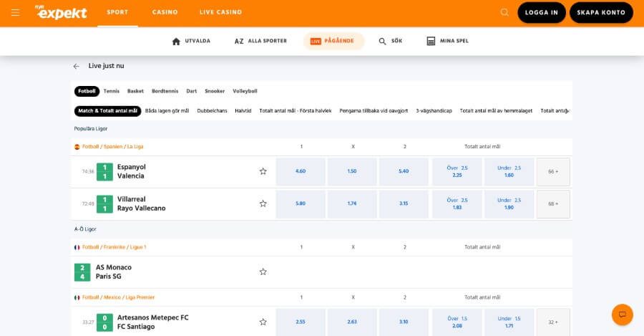644x336 pixels.
Task: Open Mina Spel bet slip
Action: [448, 41]
